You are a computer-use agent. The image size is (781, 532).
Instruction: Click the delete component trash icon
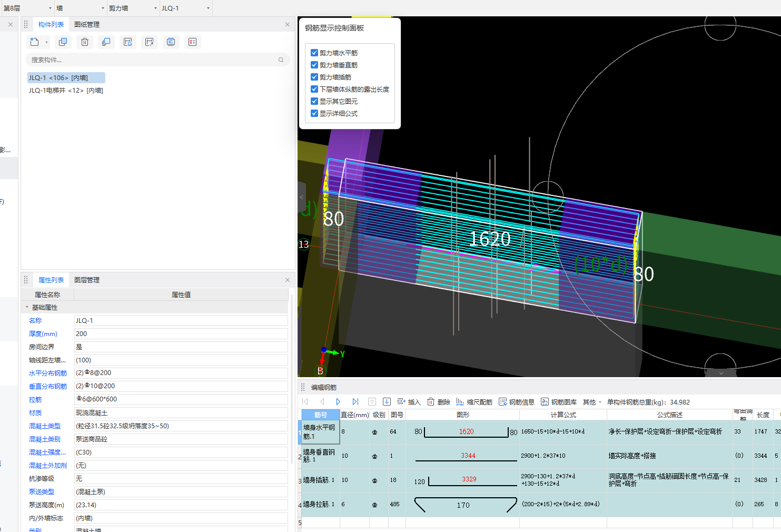point(84,42)
